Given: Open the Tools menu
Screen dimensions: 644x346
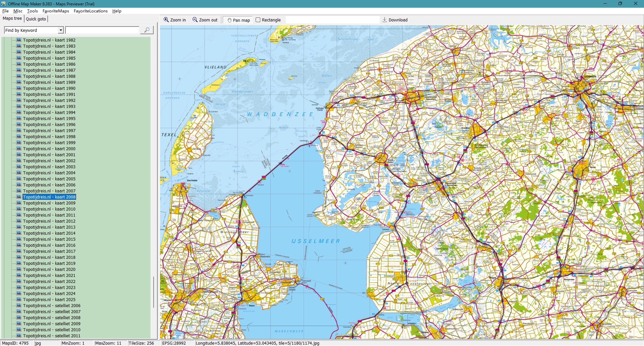Looking at the screenshot, I should pyautogui.click(x=32, y=11).
